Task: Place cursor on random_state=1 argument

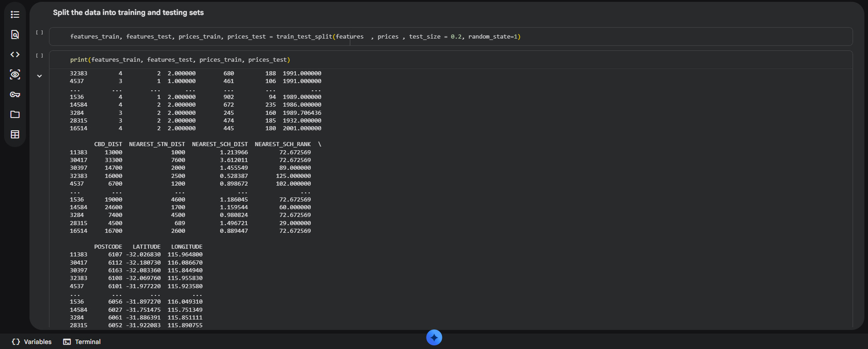Action: pos(494,37)
